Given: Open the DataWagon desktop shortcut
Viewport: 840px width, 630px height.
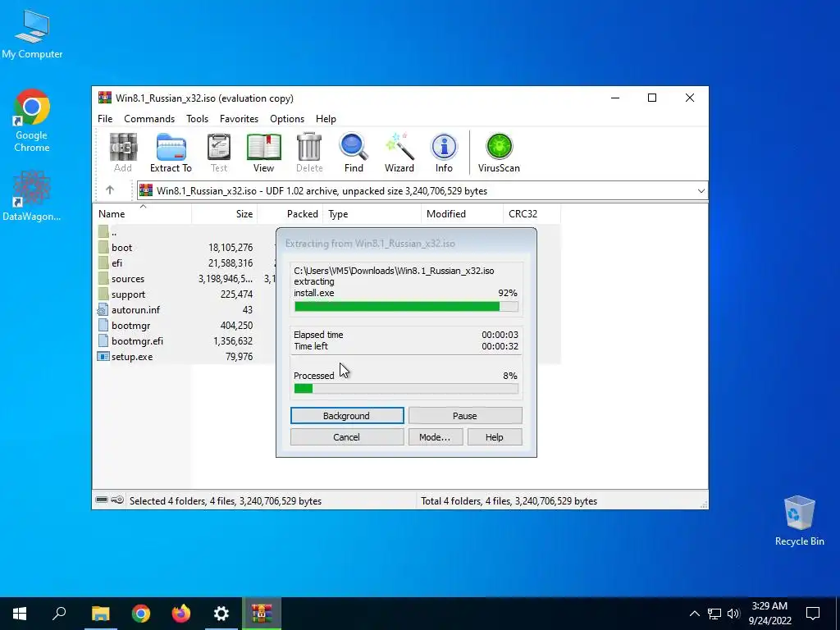Looking at the screenshot, I should click(x=32, y=196).
